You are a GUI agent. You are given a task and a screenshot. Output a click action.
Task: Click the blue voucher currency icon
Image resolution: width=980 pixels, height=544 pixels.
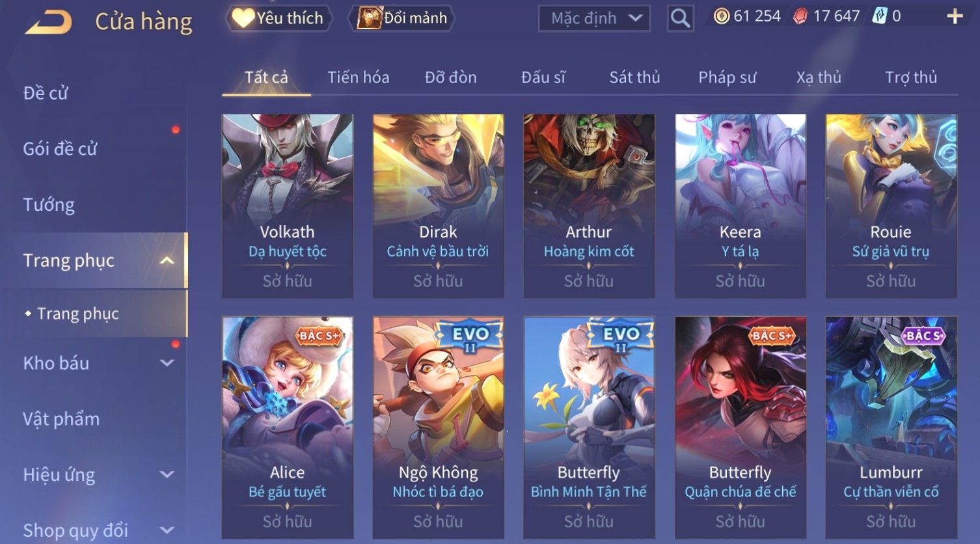(x=880, y=16)
